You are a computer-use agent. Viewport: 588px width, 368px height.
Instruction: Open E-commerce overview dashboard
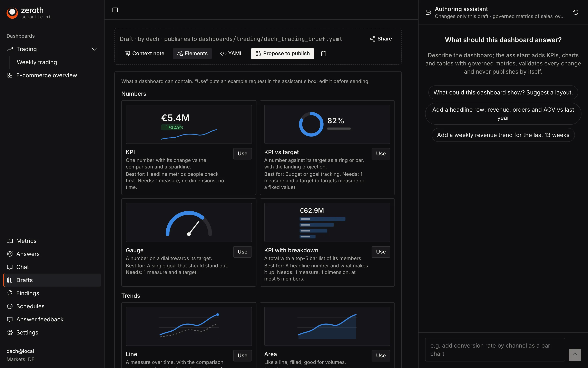coord(47,75)
